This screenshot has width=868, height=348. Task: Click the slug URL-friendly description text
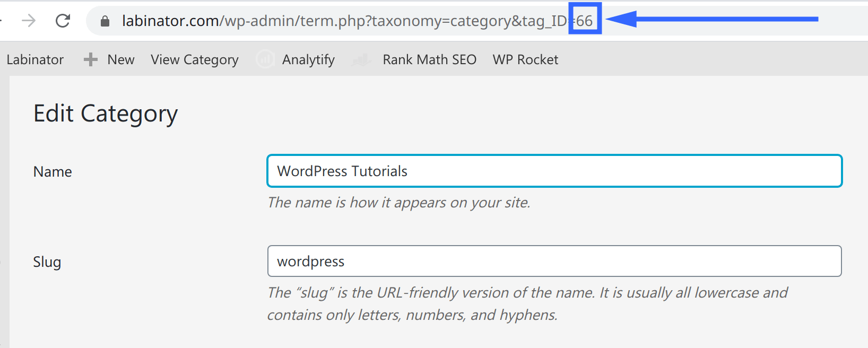(x=527, y=303)
